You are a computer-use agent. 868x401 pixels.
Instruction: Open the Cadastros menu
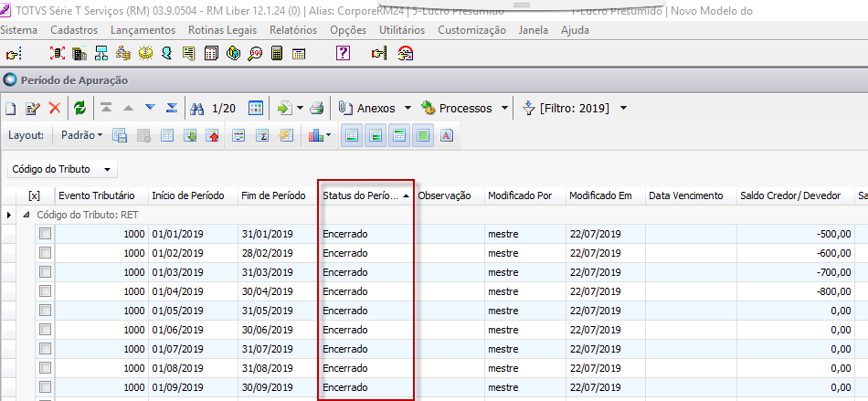coord(74,30)
